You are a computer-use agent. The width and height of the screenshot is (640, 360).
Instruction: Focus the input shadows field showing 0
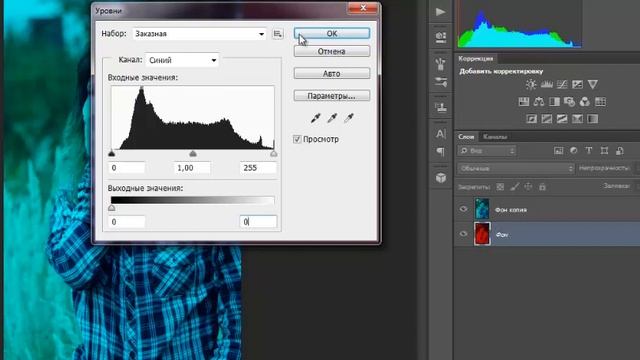point(127,168)
